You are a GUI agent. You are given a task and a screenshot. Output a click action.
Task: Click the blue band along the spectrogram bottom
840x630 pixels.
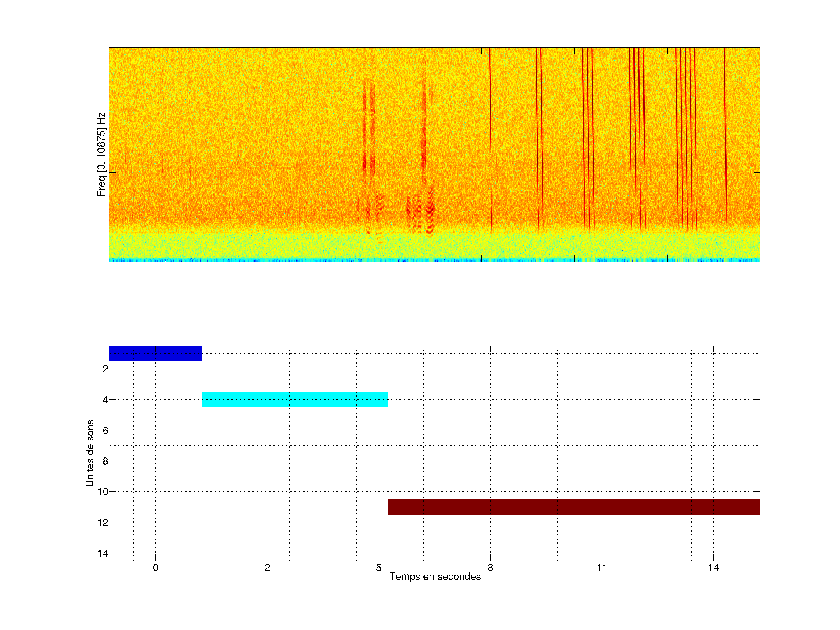click(434, 260)
